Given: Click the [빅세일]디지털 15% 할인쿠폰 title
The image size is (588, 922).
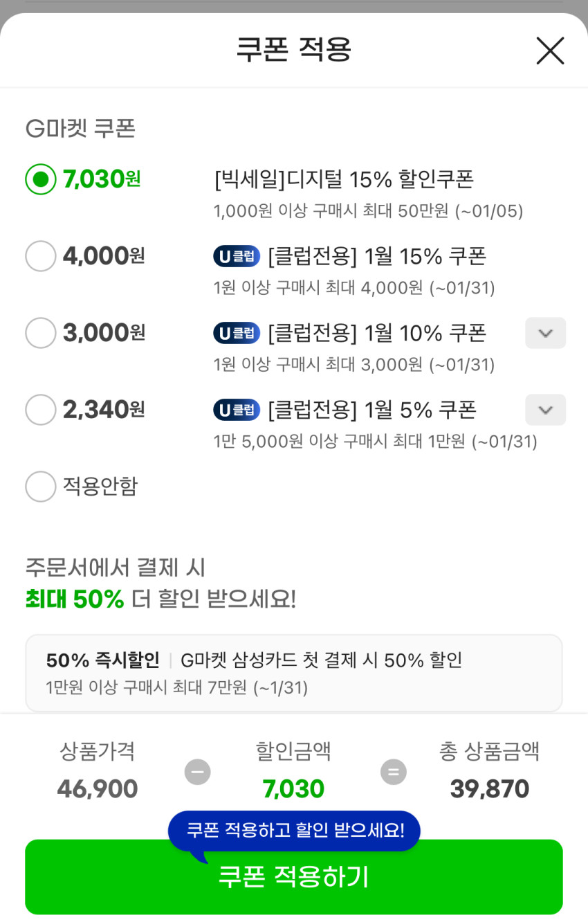Looking at the screenshot, I should [344, 179].
